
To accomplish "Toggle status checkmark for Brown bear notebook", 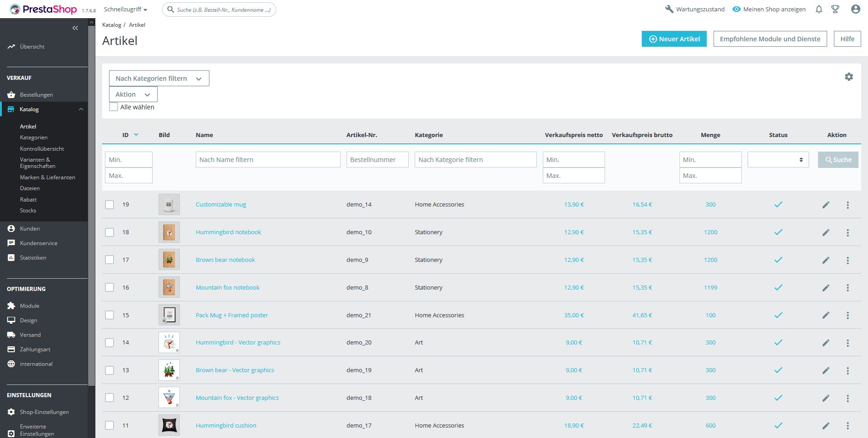I will (x=778, y=260).
